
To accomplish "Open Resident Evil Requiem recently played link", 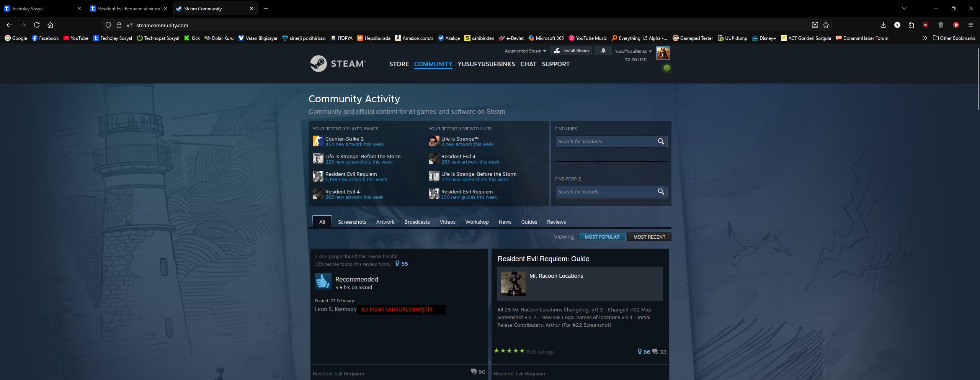I will 351,174.
